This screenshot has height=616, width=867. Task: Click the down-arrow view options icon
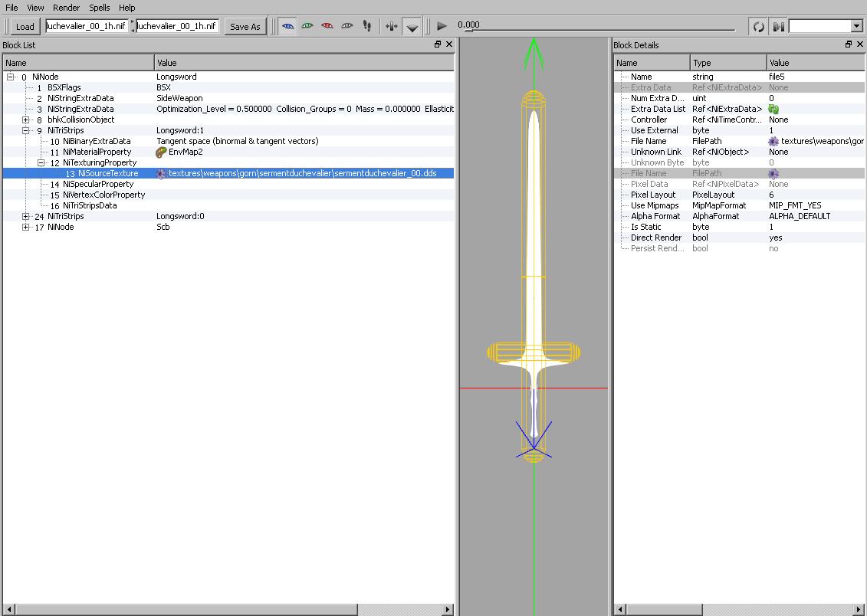(412, 27)
